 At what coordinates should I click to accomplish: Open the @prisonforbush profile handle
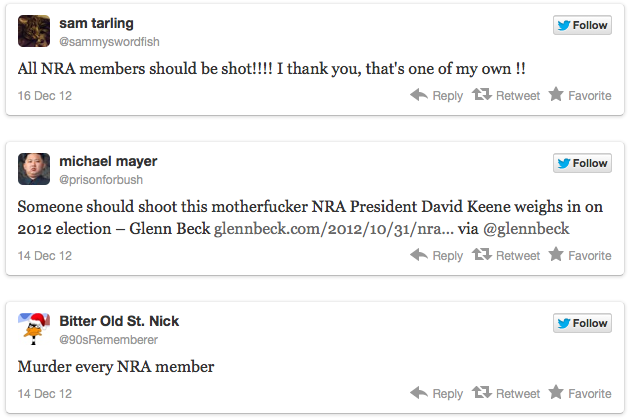[101, 180]
